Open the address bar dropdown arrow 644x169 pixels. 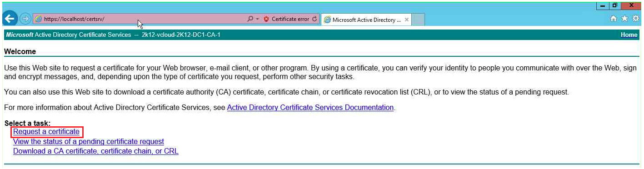pos(257,19)
